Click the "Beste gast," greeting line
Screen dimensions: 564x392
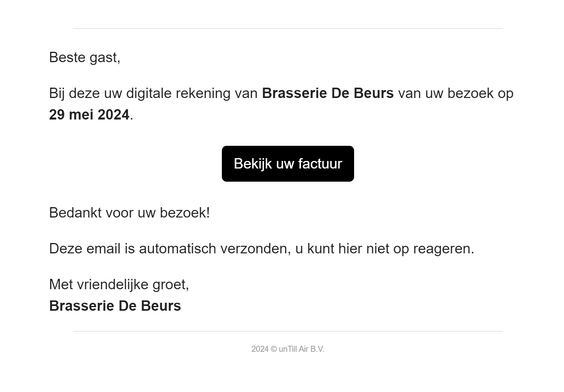coord(84,57)
